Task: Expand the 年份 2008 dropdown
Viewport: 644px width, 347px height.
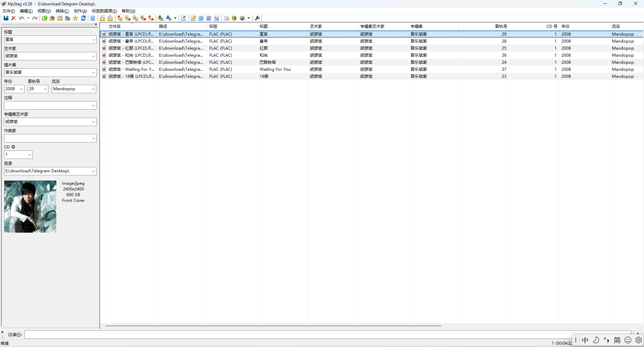Action: pos(21,89)
